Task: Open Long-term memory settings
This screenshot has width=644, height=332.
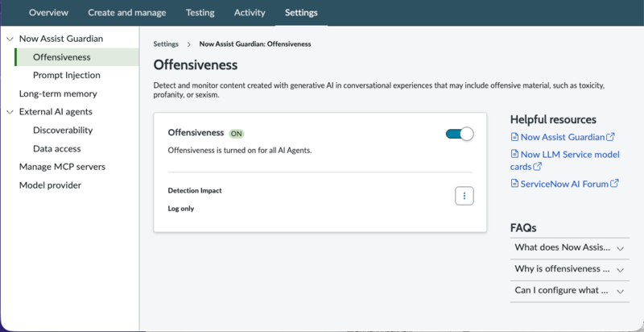Action: click(x=58, y=93)
